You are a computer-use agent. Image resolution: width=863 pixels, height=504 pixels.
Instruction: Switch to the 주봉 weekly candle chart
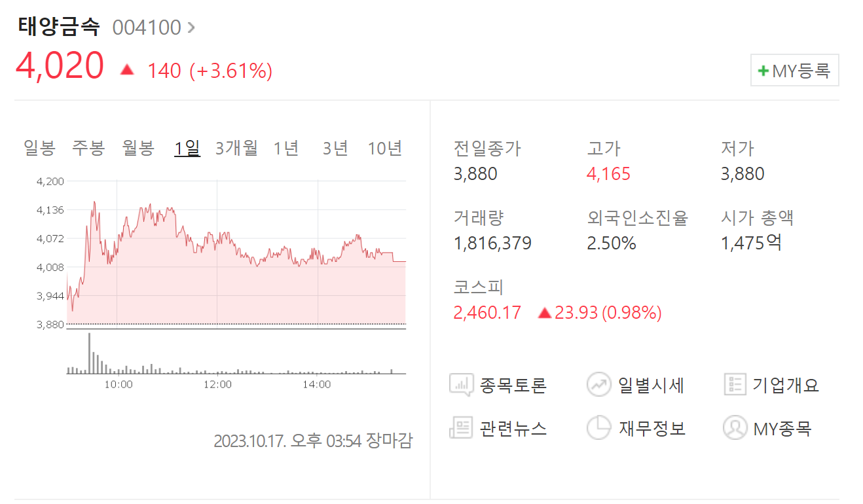click(x=88, y=149)
